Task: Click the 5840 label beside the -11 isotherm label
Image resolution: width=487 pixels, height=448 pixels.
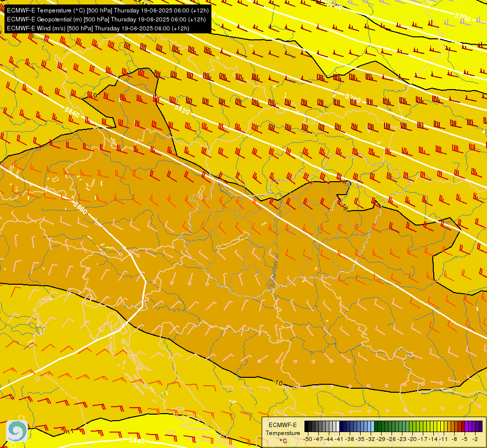Action: 137,441
